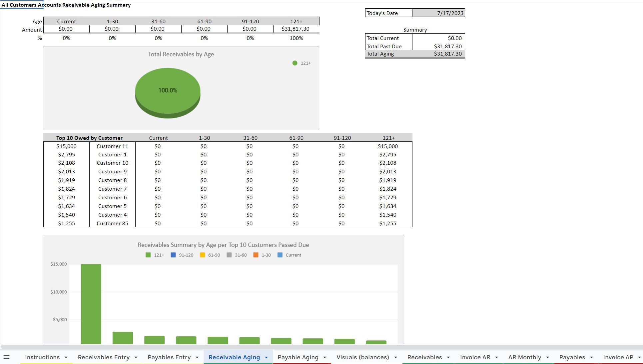Click the 121+ green legend swatch in bar chart
Image resolution: width=643 pixels, height=364 pixels.
coord(148,255)
